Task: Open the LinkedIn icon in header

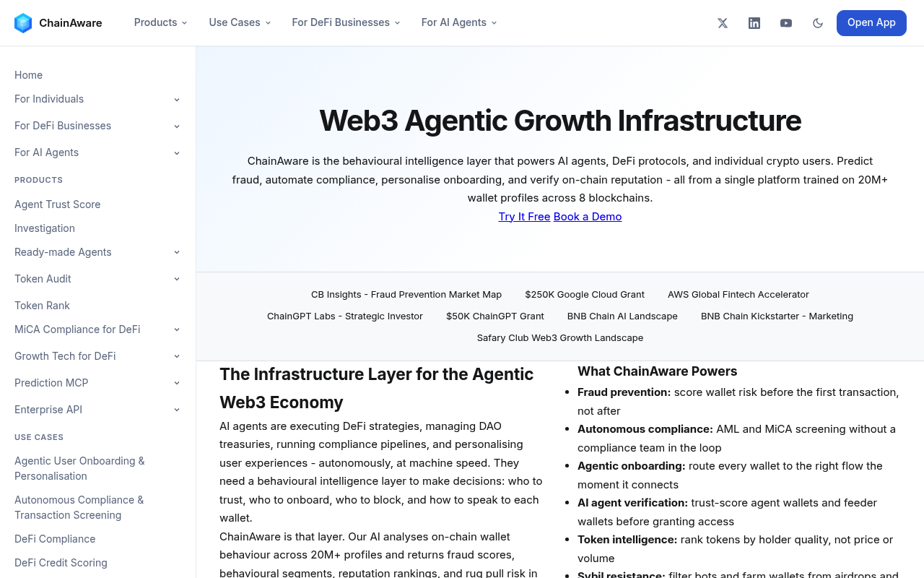Action: click(x=754, y=23)
